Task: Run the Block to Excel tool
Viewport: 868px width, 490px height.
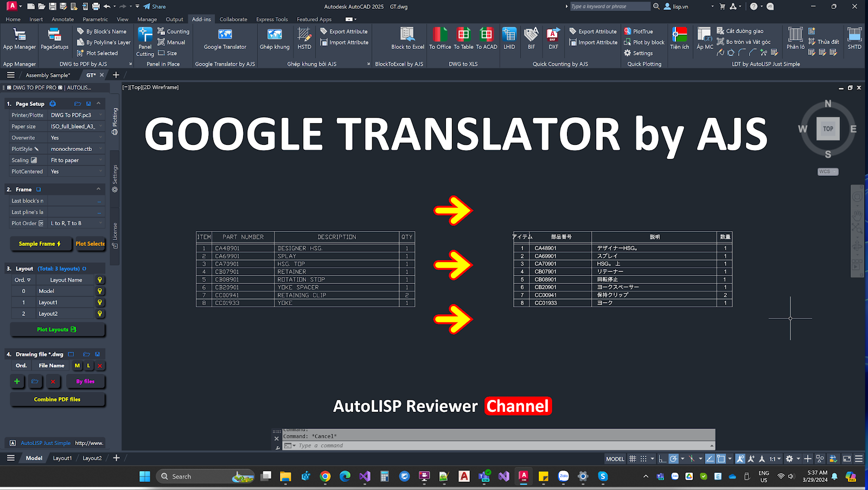Action: pyautogui.click(x=407, y=39)
